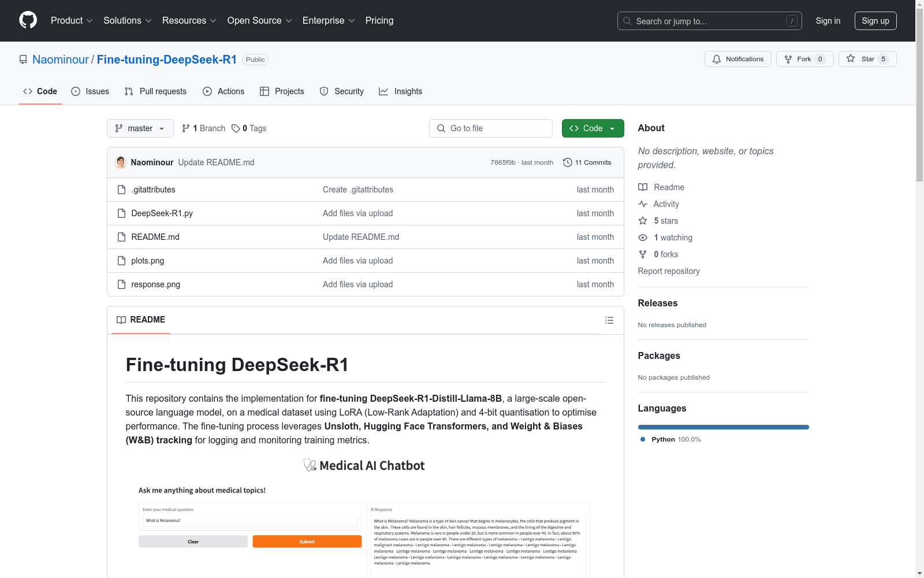Open the Projects tab

[x=282, y=91]
